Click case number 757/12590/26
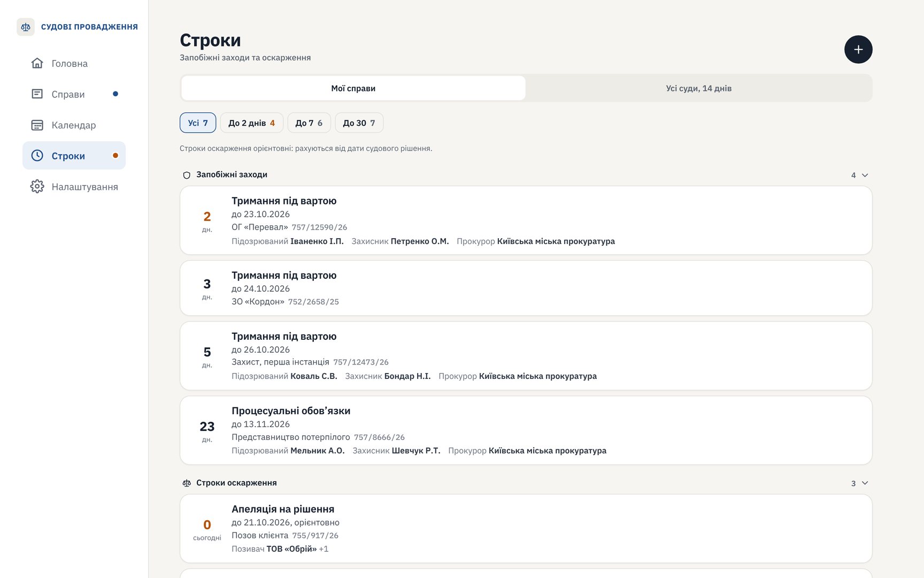Screen dimensions: 924x578 coord(319,227)
